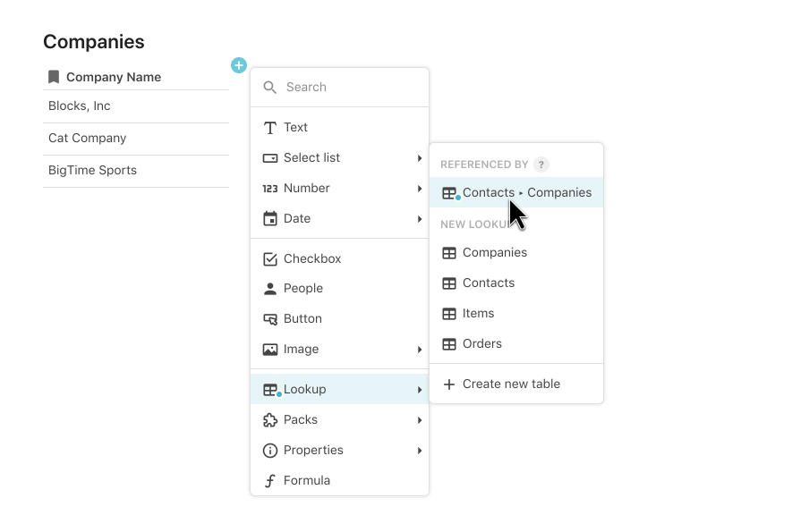The image size is (792, 532).
Task: Click the question mark help icon
Action: coord(541,165)
